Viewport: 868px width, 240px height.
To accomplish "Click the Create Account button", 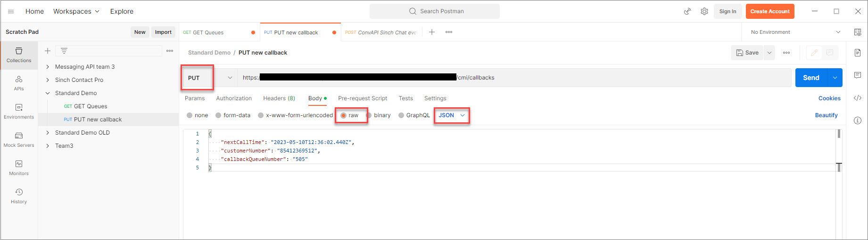I will point(770,11).
